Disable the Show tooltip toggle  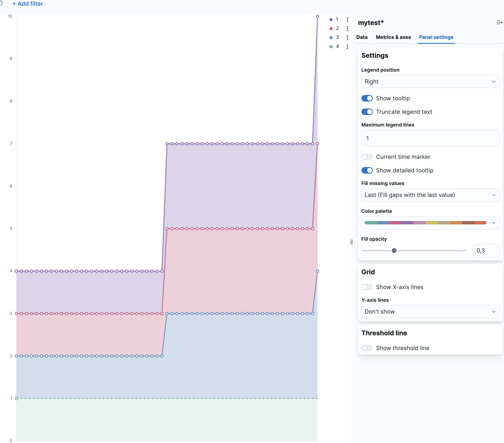click(367, 98)
